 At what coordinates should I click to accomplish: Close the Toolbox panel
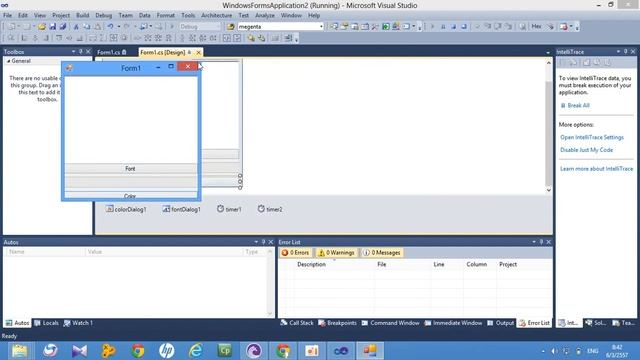coord(88,52)
